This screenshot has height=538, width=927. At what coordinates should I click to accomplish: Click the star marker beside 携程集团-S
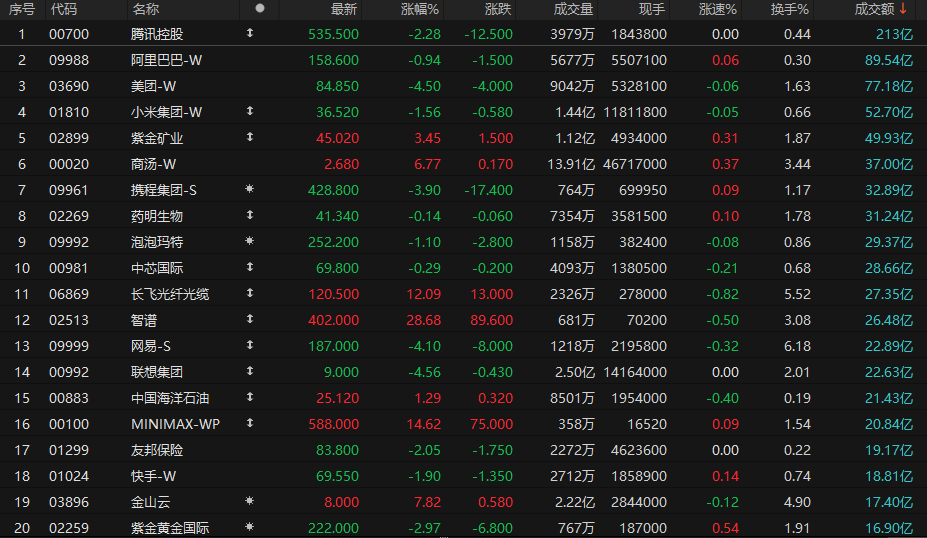pyautogui.click(x=249, y=189)
